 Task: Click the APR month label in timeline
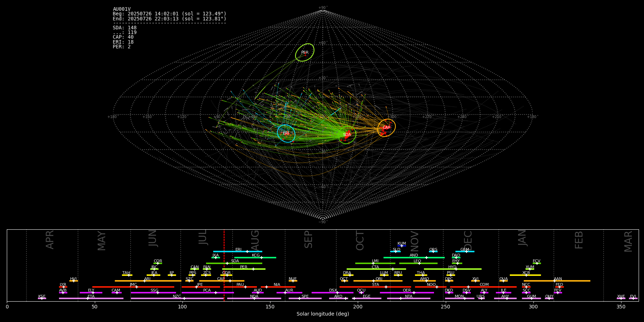[50, 240]
